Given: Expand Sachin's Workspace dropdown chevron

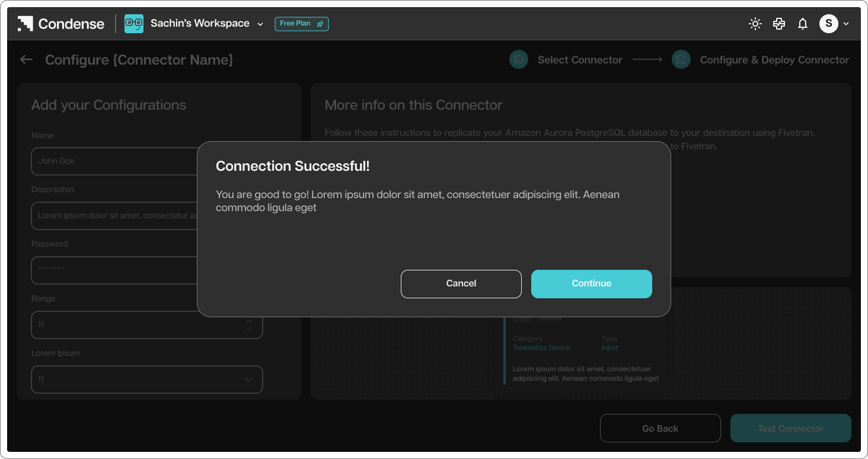Looking at the screenshot, I should point(260,24).
